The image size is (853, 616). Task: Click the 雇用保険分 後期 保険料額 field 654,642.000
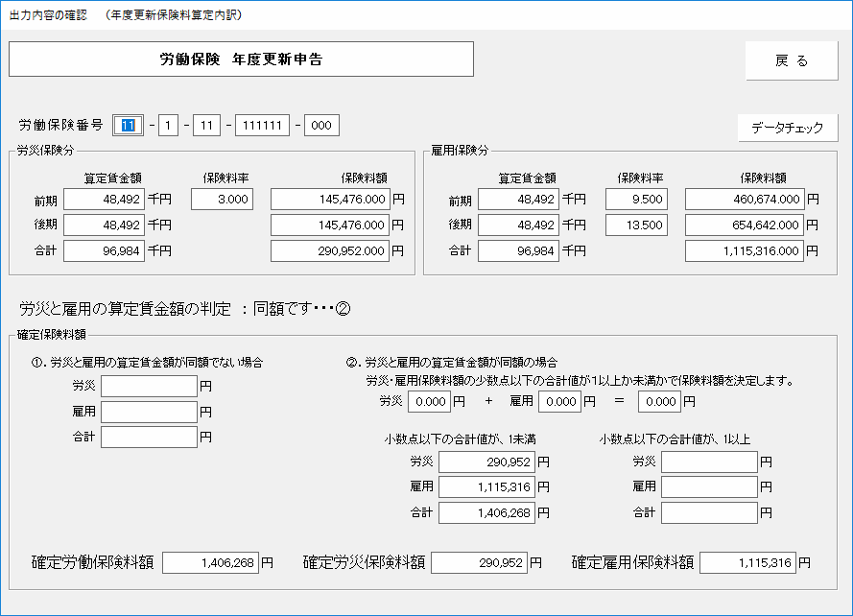tap(745, 225)
